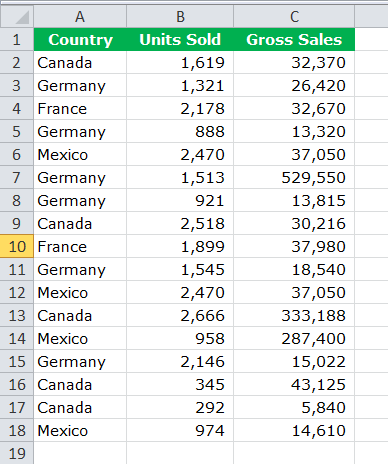Select row 8 header
The image size is (388, 464).
click(17, 200)
